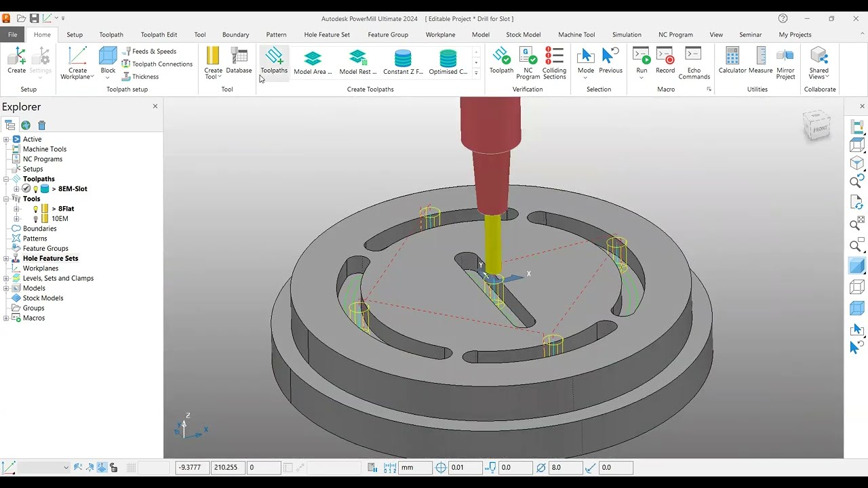The image size is (868, 488).
Task: Toggle plain shaded view in view toolbar
Action: pyautogui.click(x=857, y=266)
